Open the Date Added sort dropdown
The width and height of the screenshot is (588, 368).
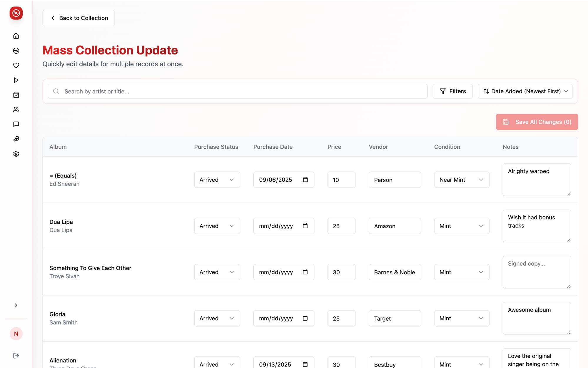coord(525,91)
